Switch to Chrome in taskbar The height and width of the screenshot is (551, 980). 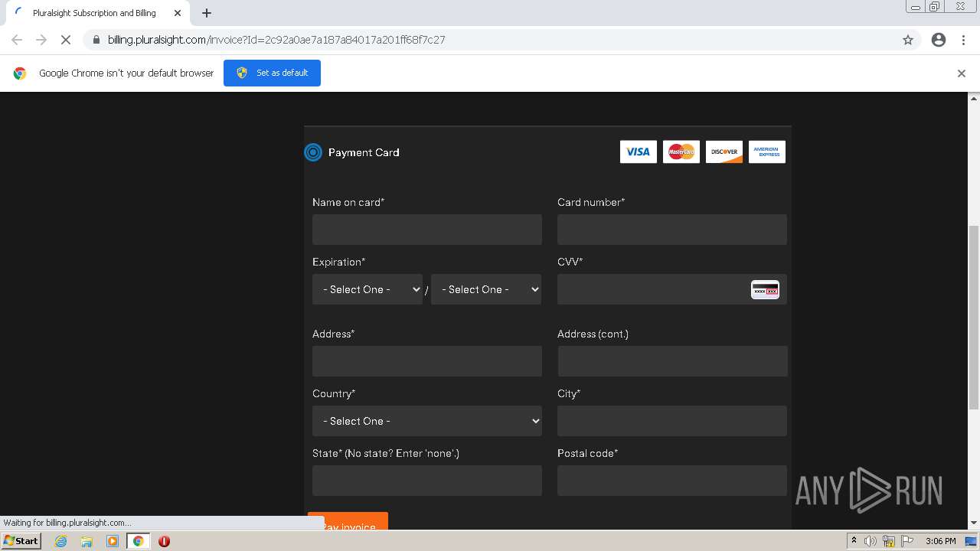(x=139, y=541)
